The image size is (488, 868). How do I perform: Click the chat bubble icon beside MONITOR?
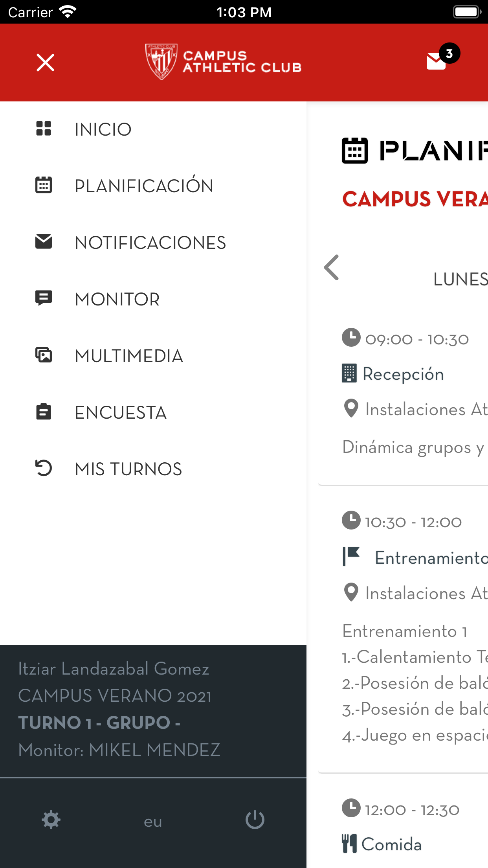tap(44, 298)
